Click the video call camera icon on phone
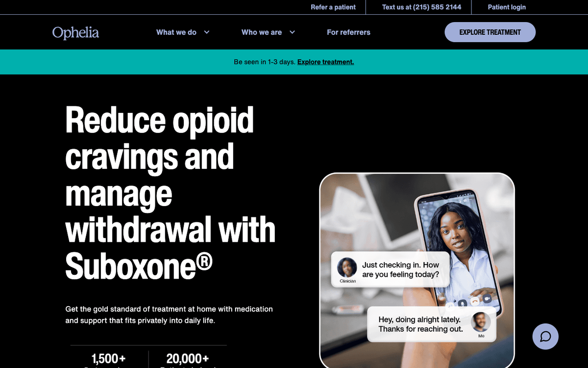 [487, 299]
